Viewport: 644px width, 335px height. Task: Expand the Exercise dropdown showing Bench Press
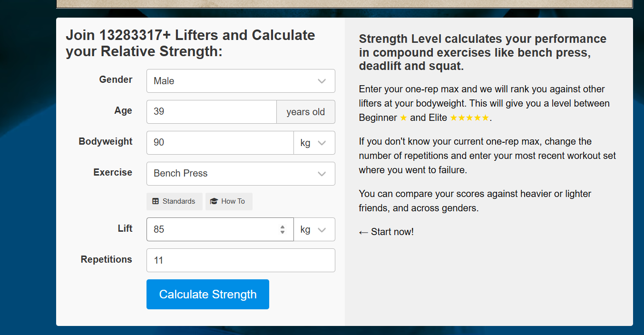pyautogui.click(x=241, y=174)
